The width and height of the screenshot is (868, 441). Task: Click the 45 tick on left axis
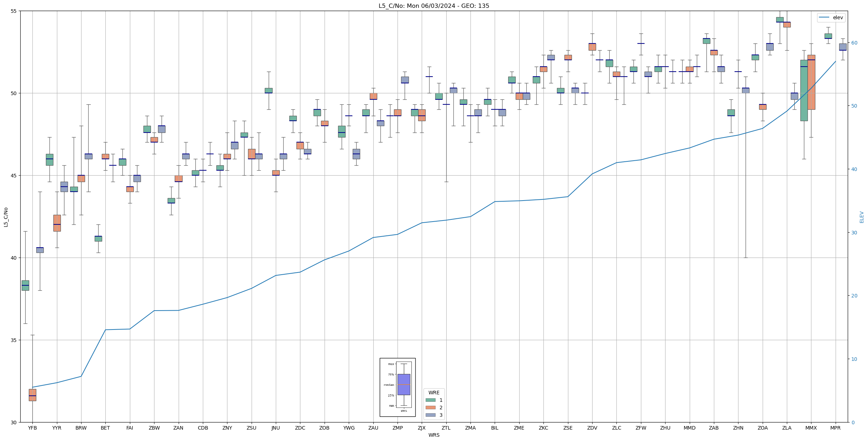[14, 176]
